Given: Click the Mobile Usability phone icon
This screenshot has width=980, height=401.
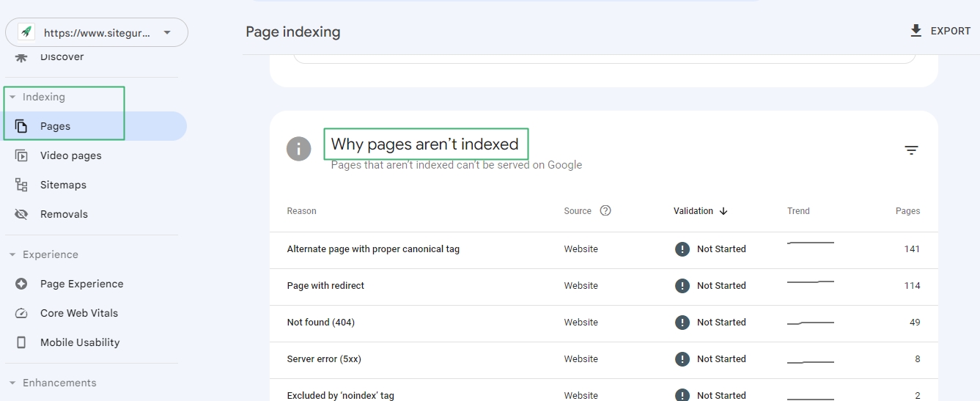Looking at the screenshot, I should (x=21, y=342).
